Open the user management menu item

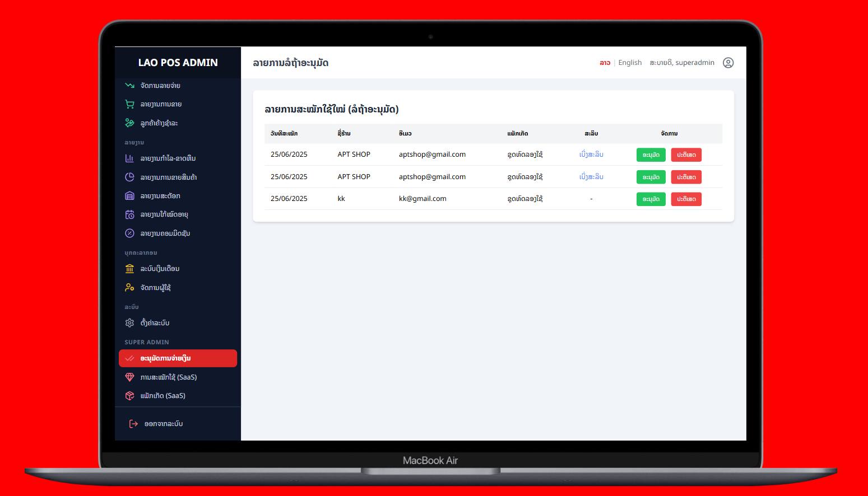(155, 288)
